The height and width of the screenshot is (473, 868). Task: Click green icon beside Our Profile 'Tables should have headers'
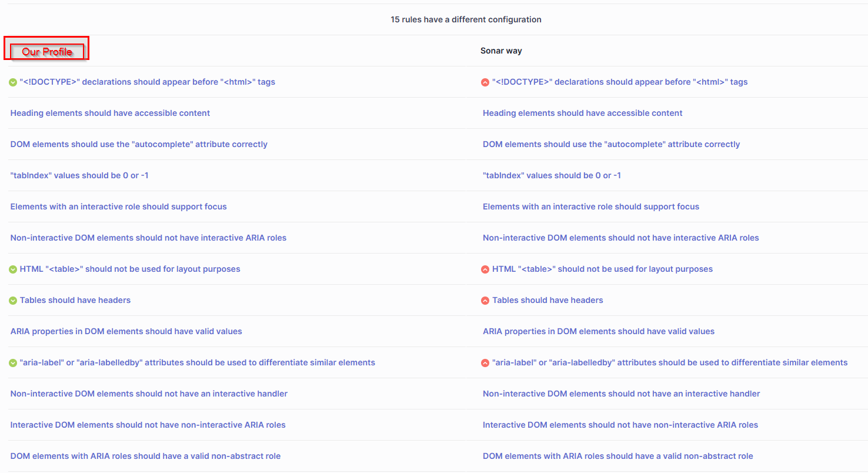pos(13,301)
